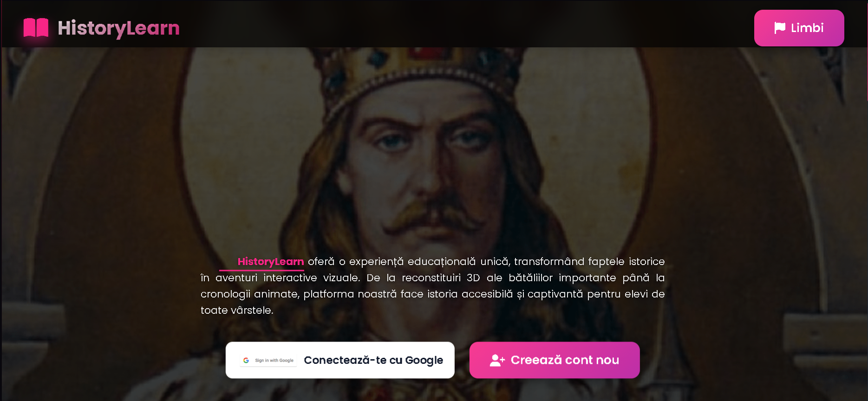Open the underlined pink HistoryLearn link
Image resolution: width=868 pixels, height=401 pixels.
click(x=271, y=262)
